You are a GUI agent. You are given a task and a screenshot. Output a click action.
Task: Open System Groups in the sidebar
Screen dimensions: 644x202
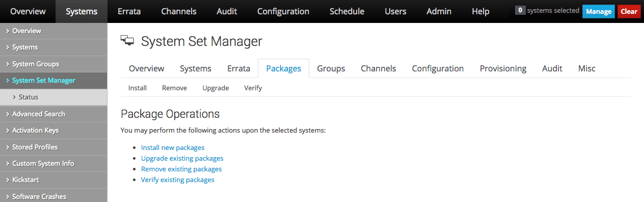point(53,64)
